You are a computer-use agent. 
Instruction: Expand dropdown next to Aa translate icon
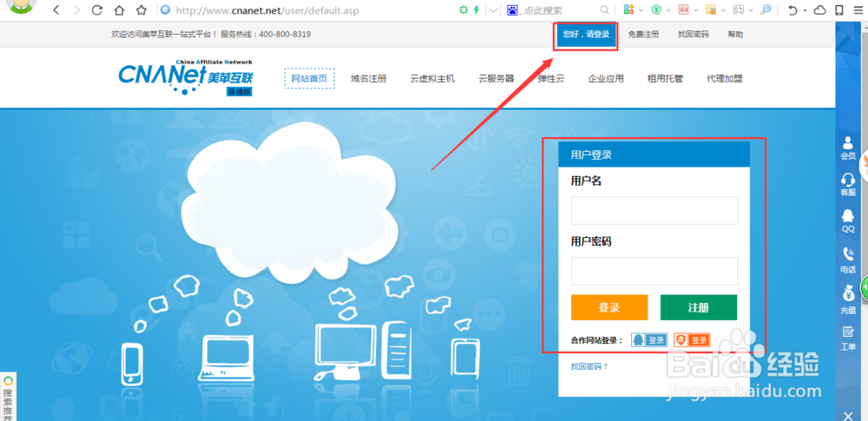tap(696, 10)
